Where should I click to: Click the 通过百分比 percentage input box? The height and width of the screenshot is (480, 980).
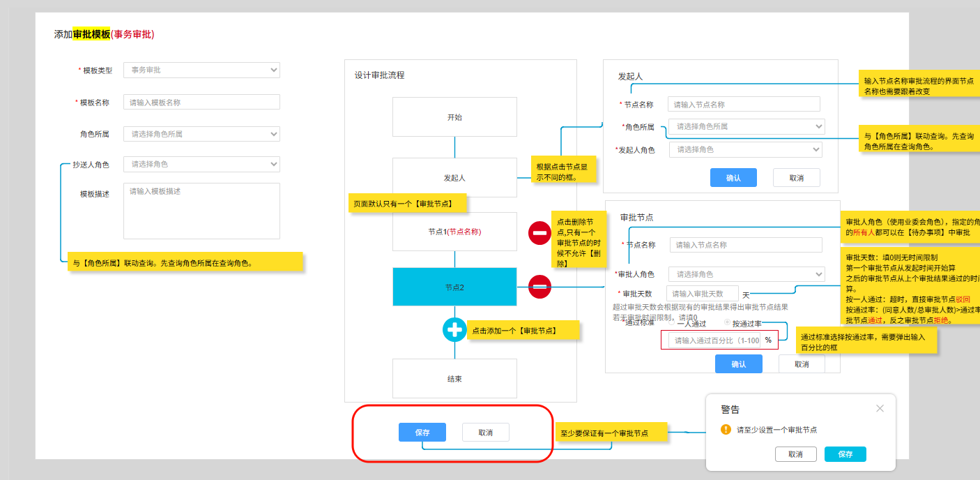[714, 340]
